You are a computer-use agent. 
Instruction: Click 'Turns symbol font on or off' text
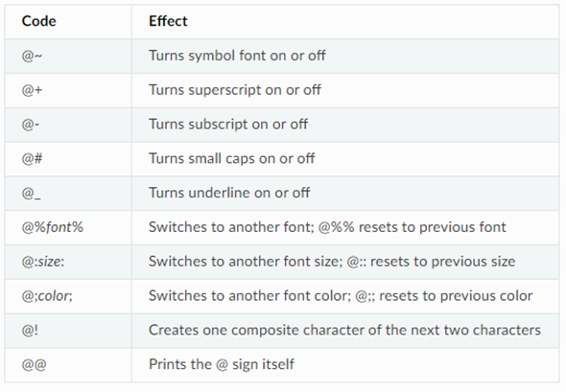237,56
